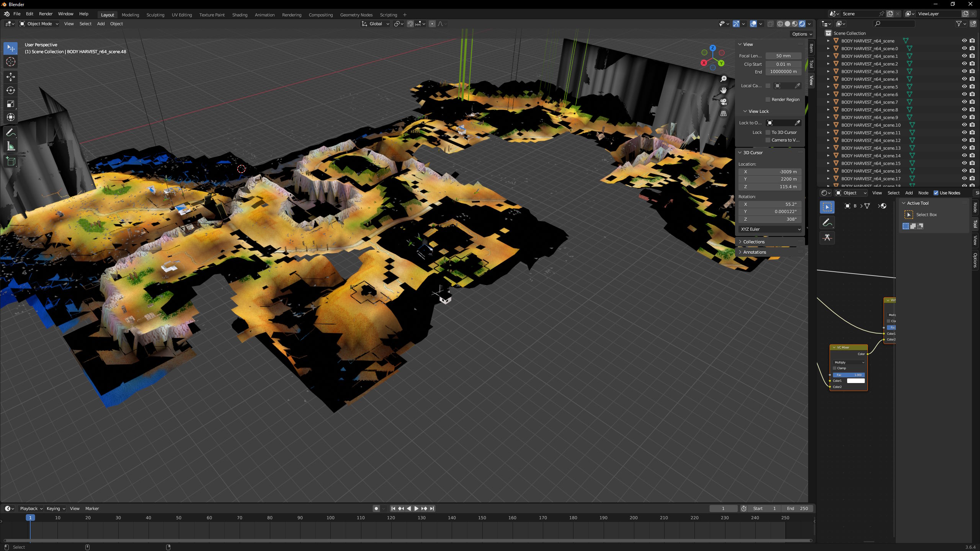
Task: Expand the Collections panel
Action: coord(754,242)
